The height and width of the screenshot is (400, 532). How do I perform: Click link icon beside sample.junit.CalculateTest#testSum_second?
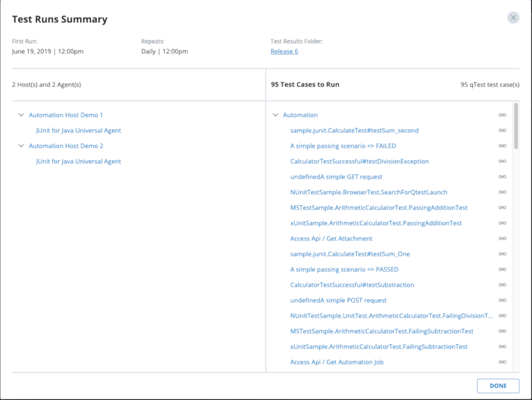[502, 130]
